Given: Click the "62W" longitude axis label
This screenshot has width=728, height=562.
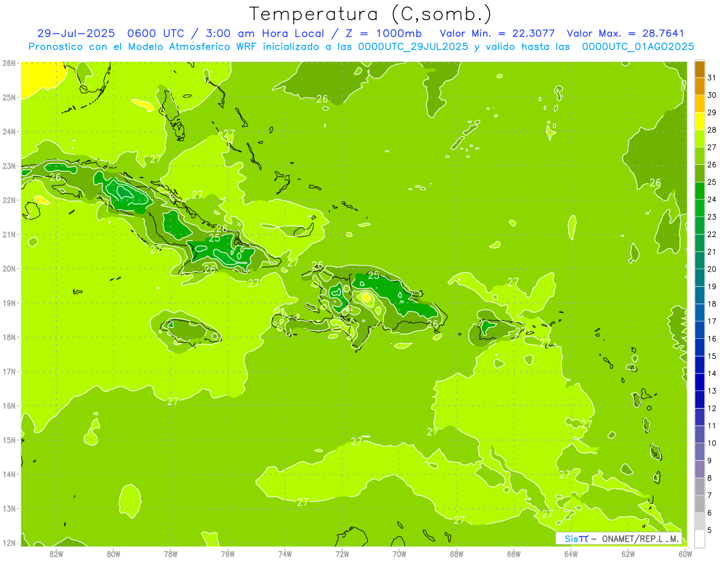Looking at the screenshot, I should point(628,554).
